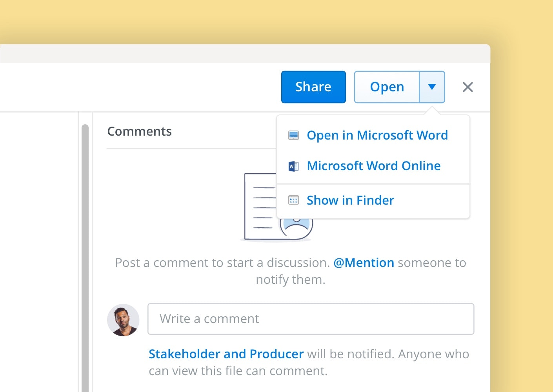Click the blue Share button
This screenshot has width=553, height=392.
coord(313,87)
